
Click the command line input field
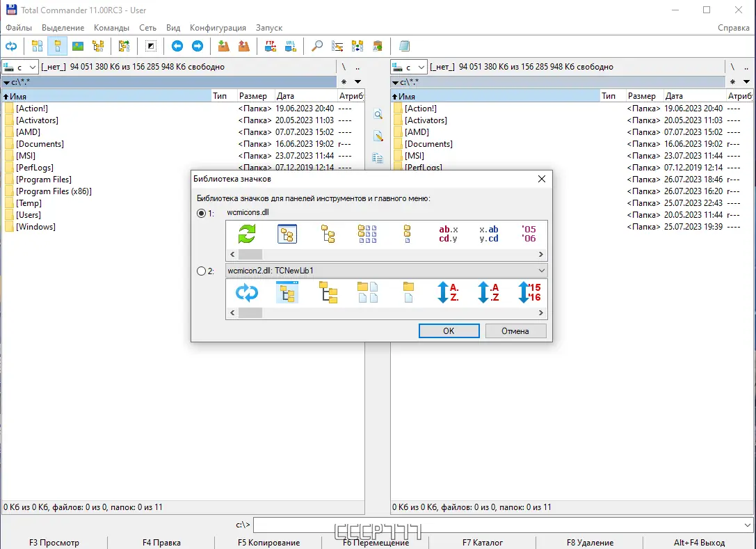point(497,525)
